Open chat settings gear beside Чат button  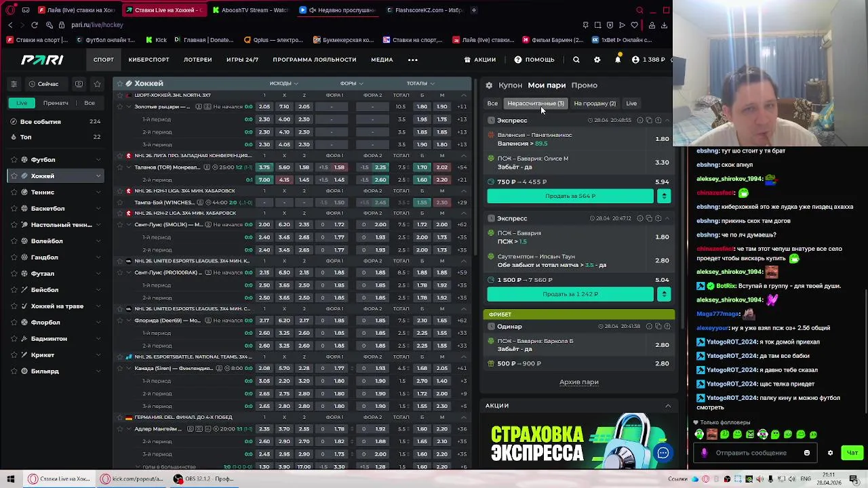[x=830, y=453]
